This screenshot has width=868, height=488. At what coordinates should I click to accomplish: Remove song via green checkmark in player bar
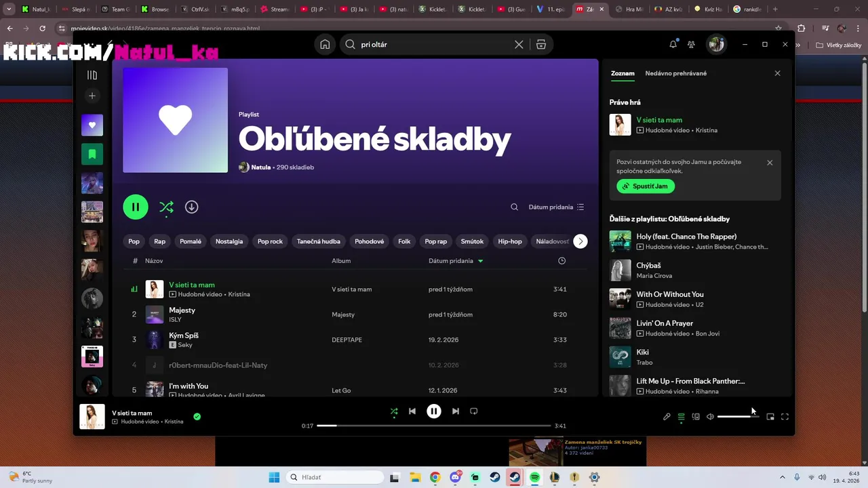pos(197,417)
